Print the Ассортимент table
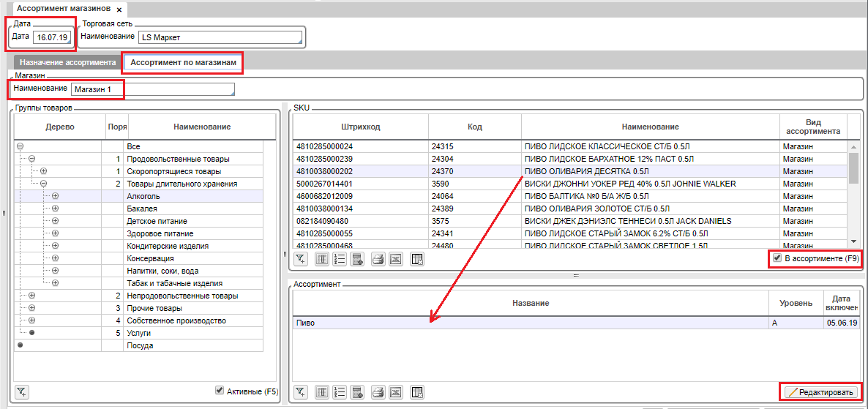The width and height of the screenshot is (868, 409). point(378,392)
